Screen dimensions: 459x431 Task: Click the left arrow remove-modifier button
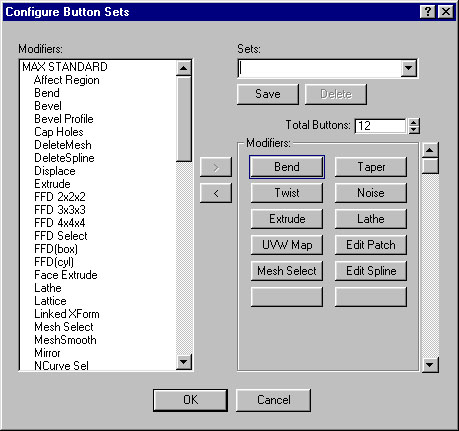tap(216, 193)
